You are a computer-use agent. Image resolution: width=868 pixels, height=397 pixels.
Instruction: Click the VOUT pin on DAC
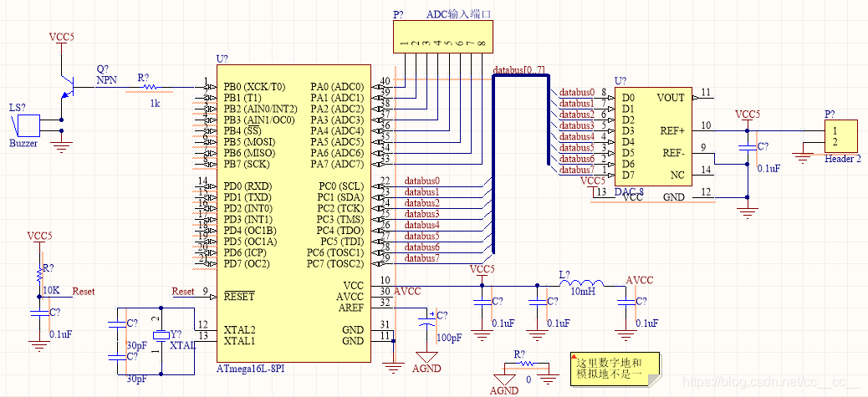671,97
